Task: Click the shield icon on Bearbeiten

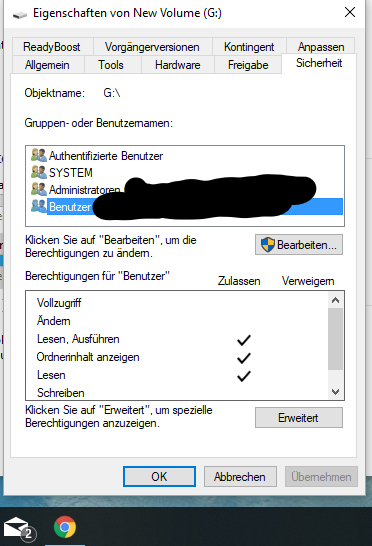Action: coord(268,245)
